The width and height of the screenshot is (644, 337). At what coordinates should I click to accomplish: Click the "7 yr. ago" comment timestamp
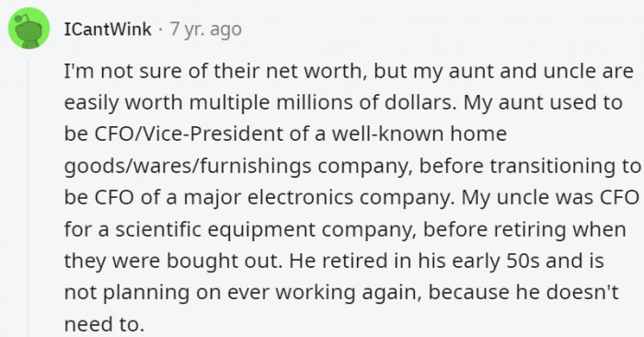(x=206, y=29)
